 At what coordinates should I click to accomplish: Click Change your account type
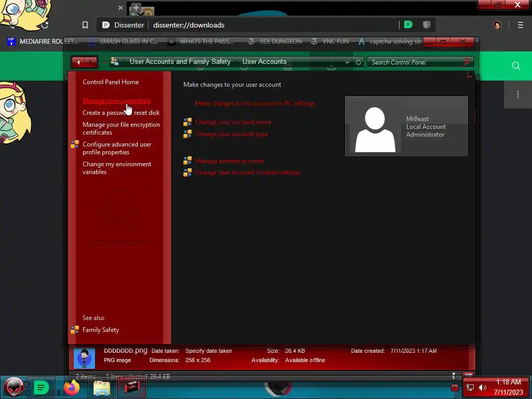click(231, 134)
